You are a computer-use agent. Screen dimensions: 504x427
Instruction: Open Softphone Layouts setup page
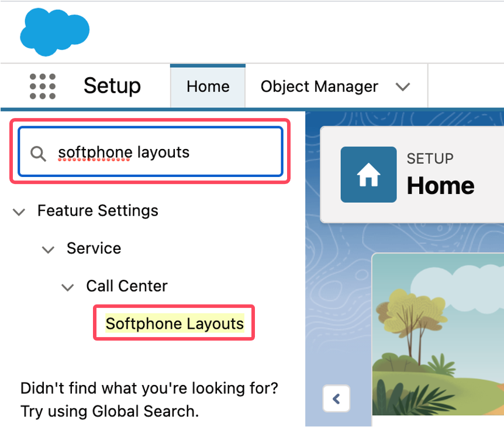tap(175, 323)
